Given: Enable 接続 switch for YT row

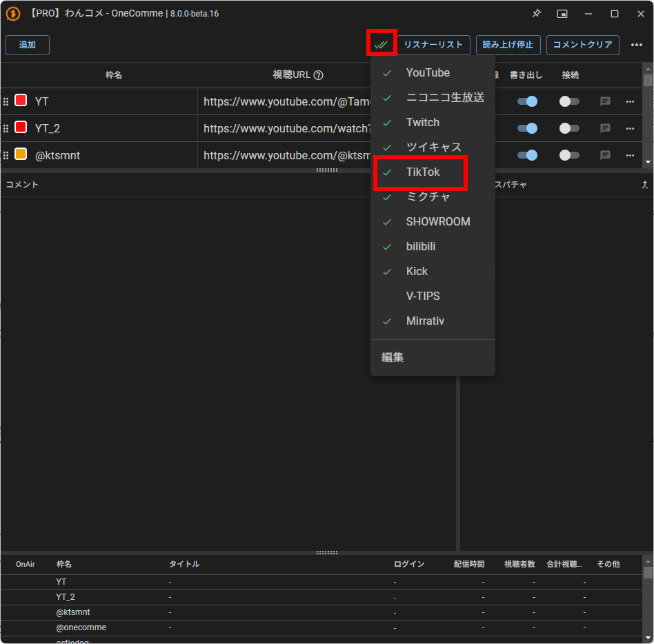Looking at the screenshot, I should pyautogui.click(x=569, y=101).
